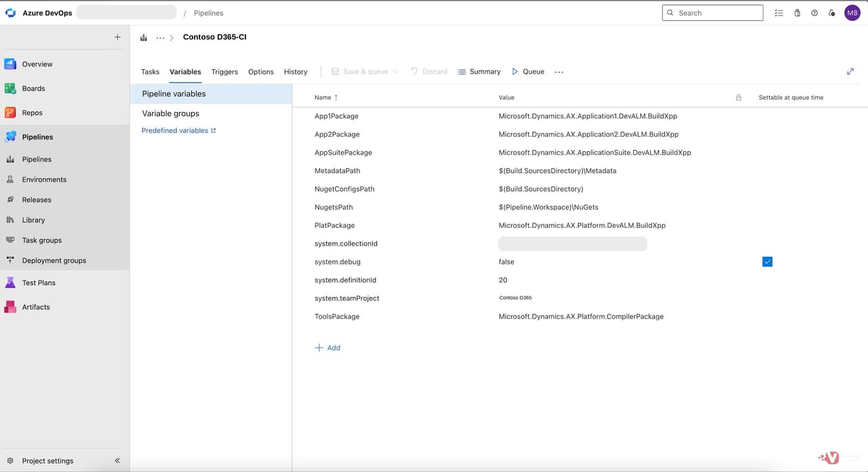The image size is (868, 472).
Task: Click the system.teamProject variable name
Action: click(x=347, y=298)
